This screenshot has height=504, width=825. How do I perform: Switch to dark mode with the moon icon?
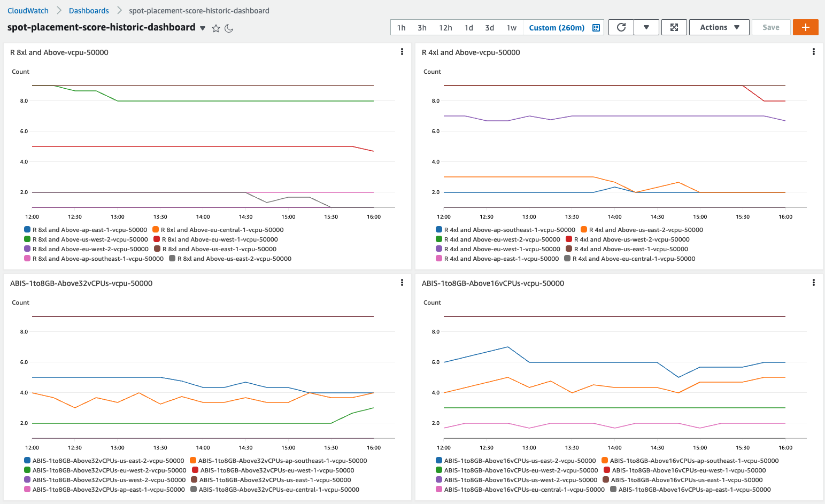click(x=229, y=28)
